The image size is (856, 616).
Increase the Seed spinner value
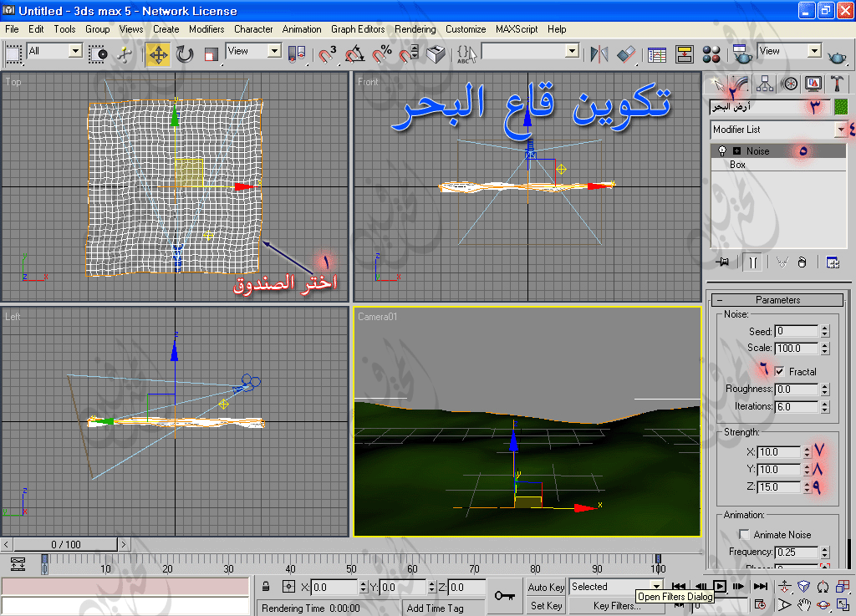tap(825, 328)
